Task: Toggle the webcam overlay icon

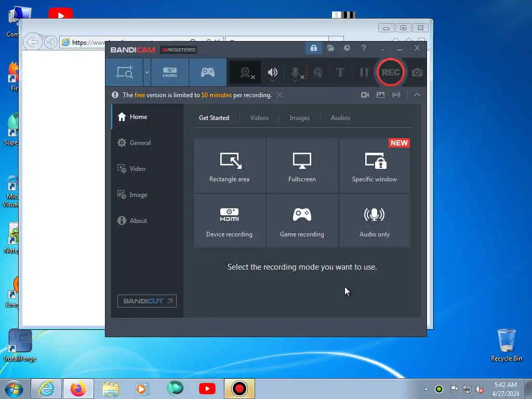Action: tap(246, 72)
